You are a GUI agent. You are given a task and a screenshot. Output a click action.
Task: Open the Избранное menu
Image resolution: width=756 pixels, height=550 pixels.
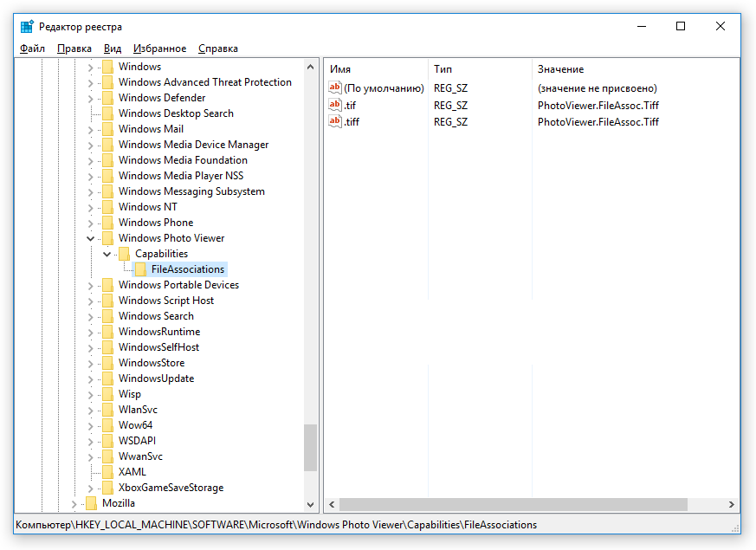(159, 49)
